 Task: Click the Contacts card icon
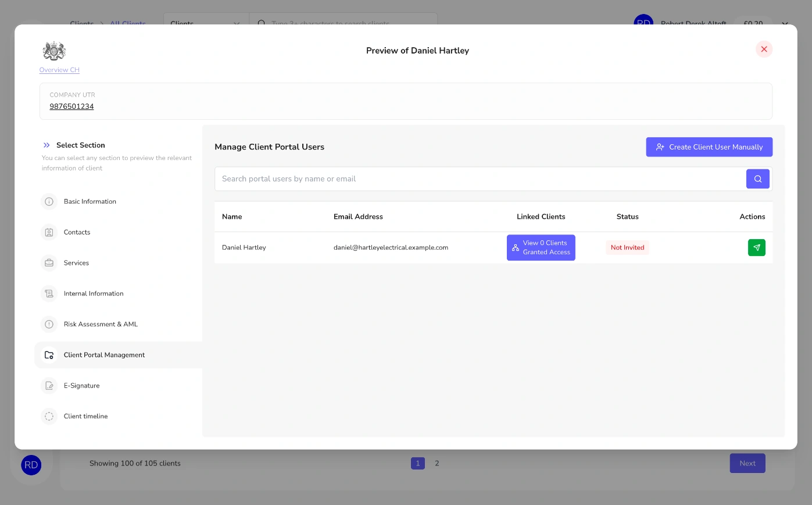tap(49, 232)
